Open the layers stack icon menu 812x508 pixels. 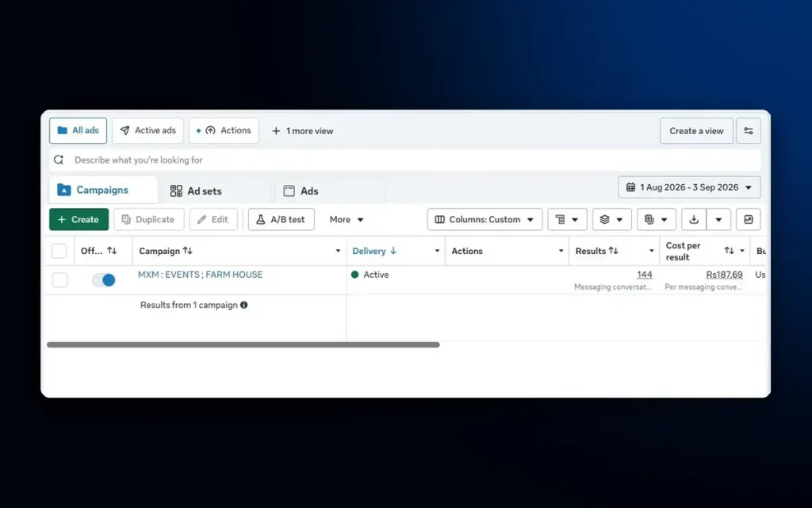coord(611,219)
